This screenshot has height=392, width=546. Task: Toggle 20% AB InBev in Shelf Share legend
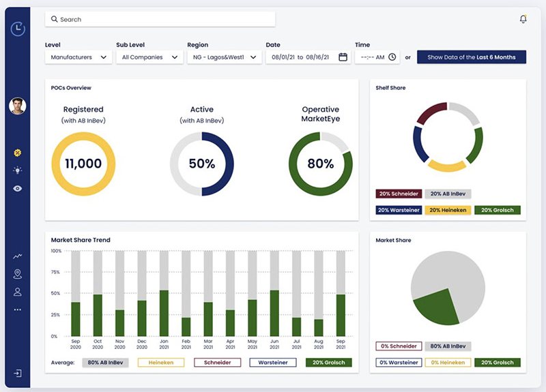(x=448, y=194)
